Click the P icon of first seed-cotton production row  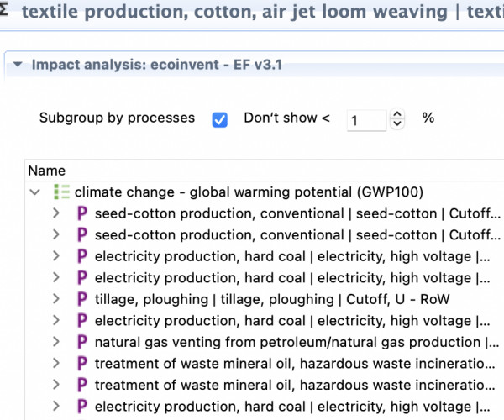click(x=82, y=213)
